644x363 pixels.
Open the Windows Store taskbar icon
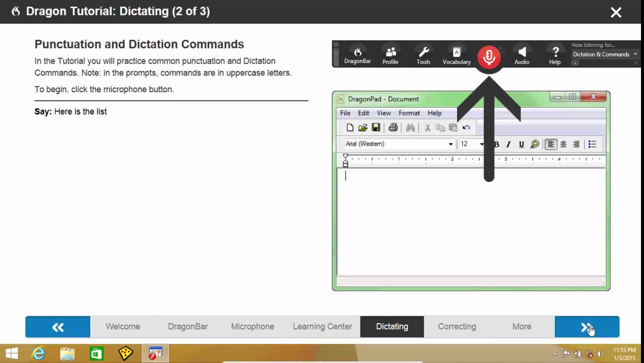(x=96, y=353)
